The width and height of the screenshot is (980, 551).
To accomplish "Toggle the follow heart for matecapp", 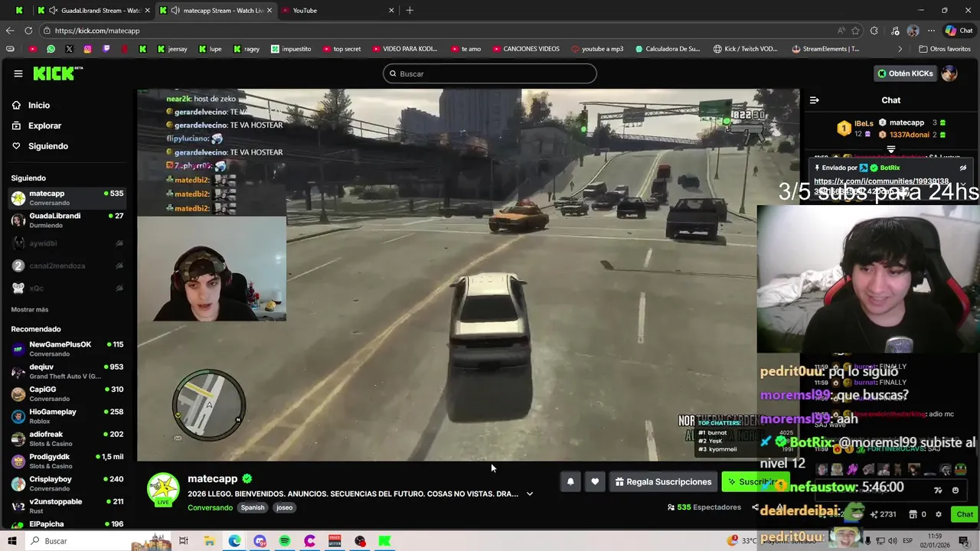I will click(595, 481).
